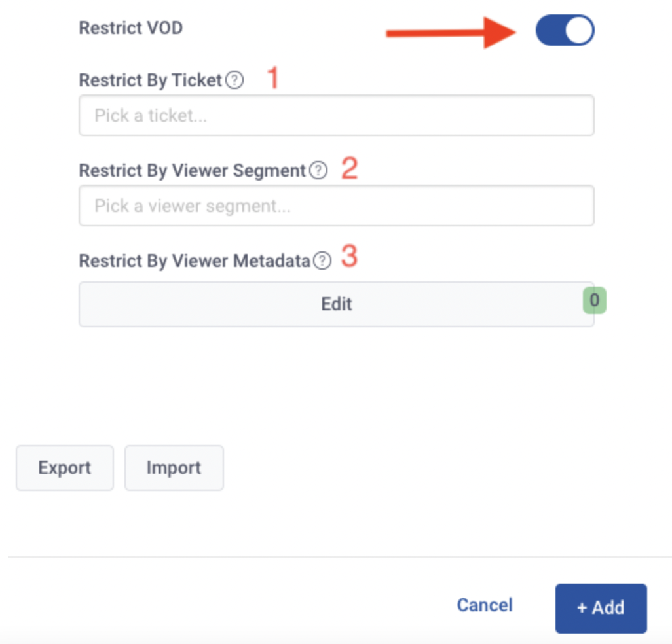Click the Restrict By Viewer Metadata label
Screen dimensions: 672x644
195,260
